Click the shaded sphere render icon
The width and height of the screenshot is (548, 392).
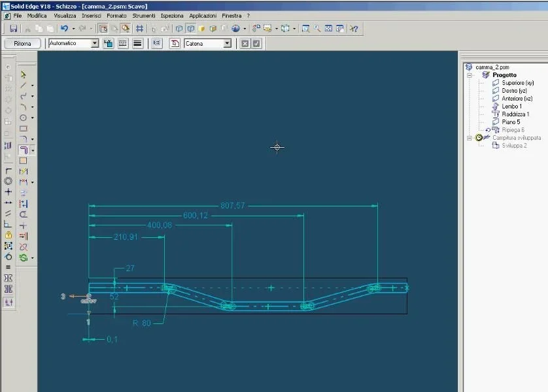tap(236, 29)
